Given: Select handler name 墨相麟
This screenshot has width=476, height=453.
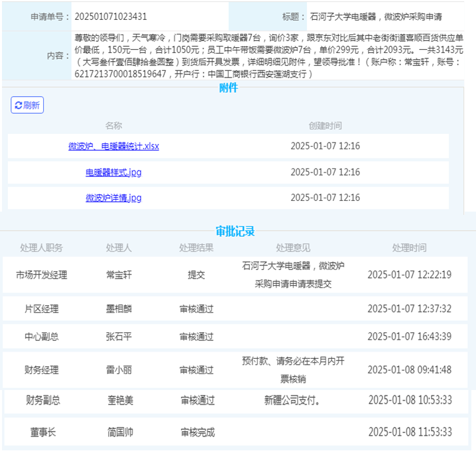Looking at the screenshot, I should 119,309.
